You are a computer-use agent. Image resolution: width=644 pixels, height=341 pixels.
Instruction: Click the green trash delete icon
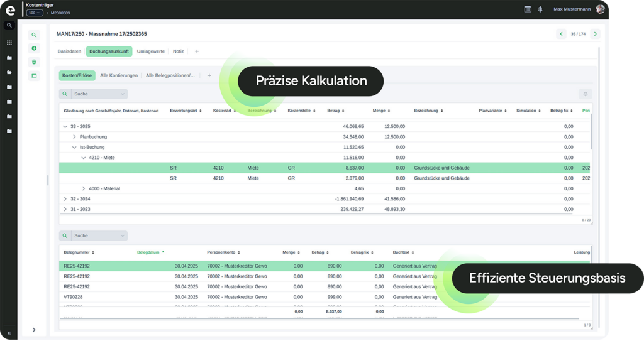tap(34, 62)
